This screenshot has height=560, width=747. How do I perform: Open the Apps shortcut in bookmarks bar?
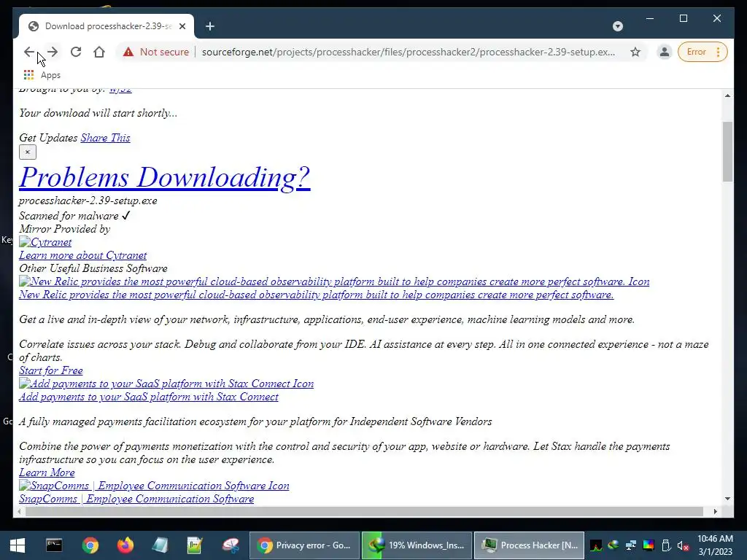point(42,75)
